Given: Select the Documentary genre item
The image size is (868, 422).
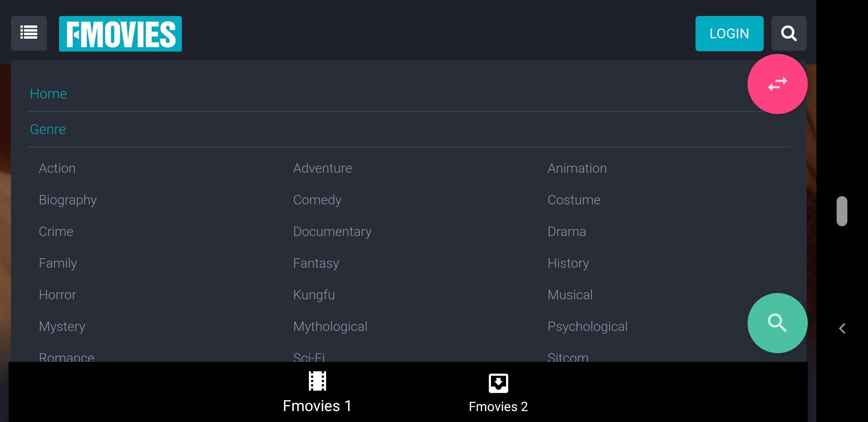Looking at the screenshot, I should 332,231.
